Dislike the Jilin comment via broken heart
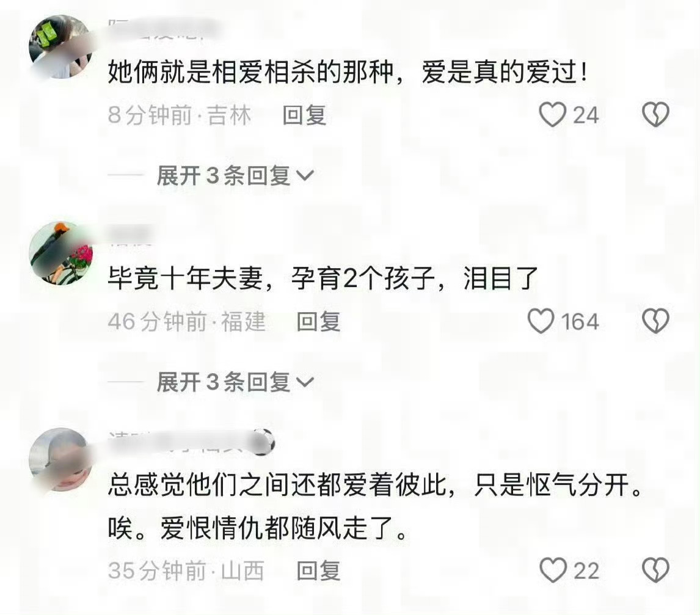 tap(655, 114)
